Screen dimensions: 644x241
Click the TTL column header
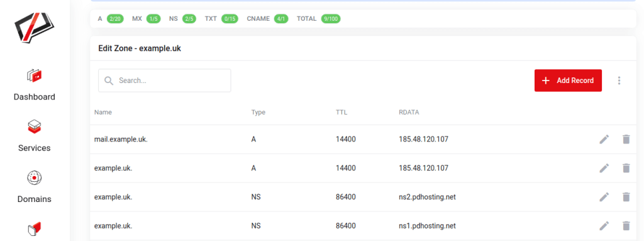[341, 112]
